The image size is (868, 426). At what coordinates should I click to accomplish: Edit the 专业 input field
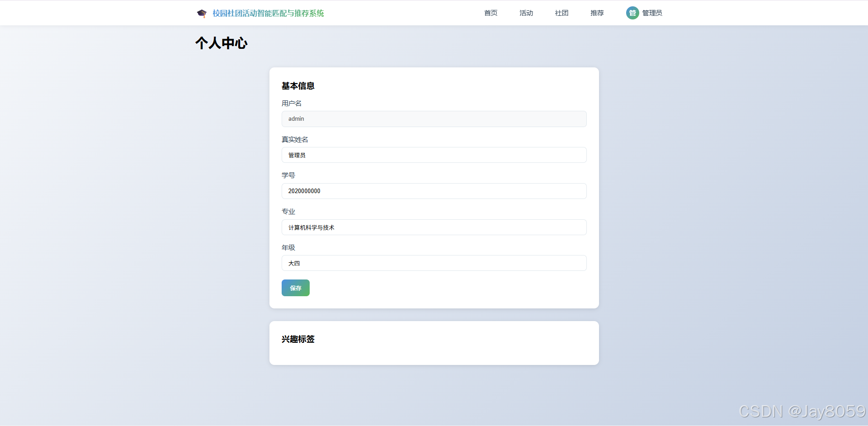point(434,227)
